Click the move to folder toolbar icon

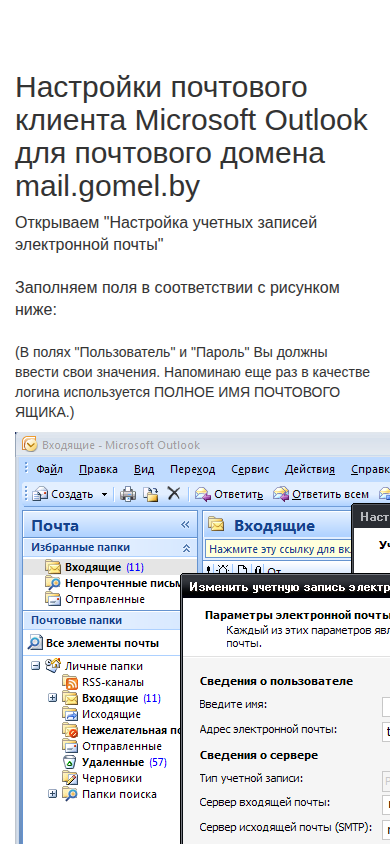click(x=151, y=494)
